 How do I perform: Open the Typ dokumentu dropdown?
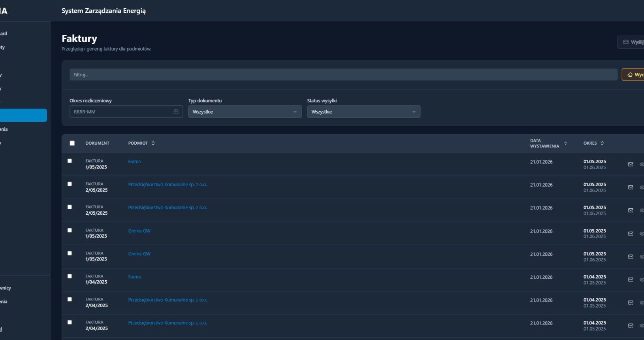pyautogui.click(x=245, y=112)
